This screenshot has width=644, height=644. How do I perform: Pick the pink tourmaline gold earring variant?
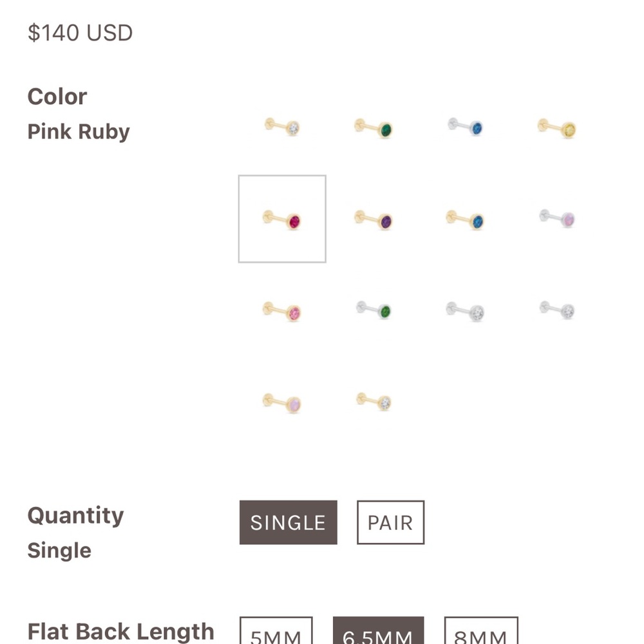[x=282, y=310]
